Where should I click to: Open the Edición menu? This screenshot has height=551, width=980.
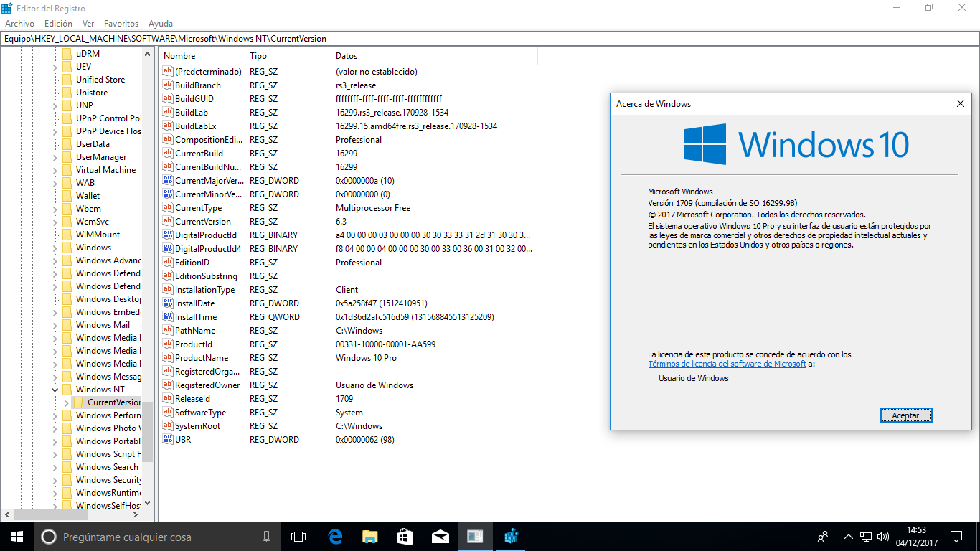58,24
